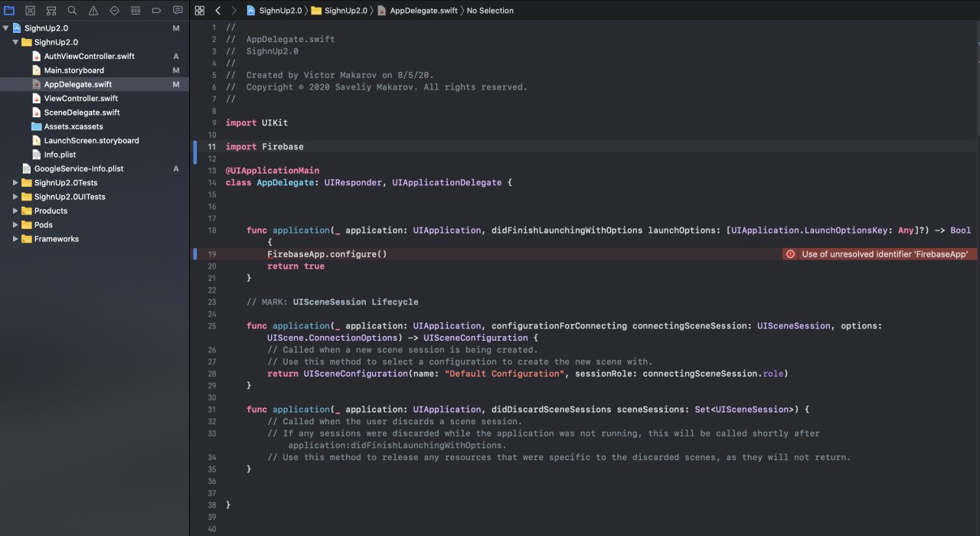Click the No Selection breadcrumb
The image size is (980, 536).
pos(490,11)
